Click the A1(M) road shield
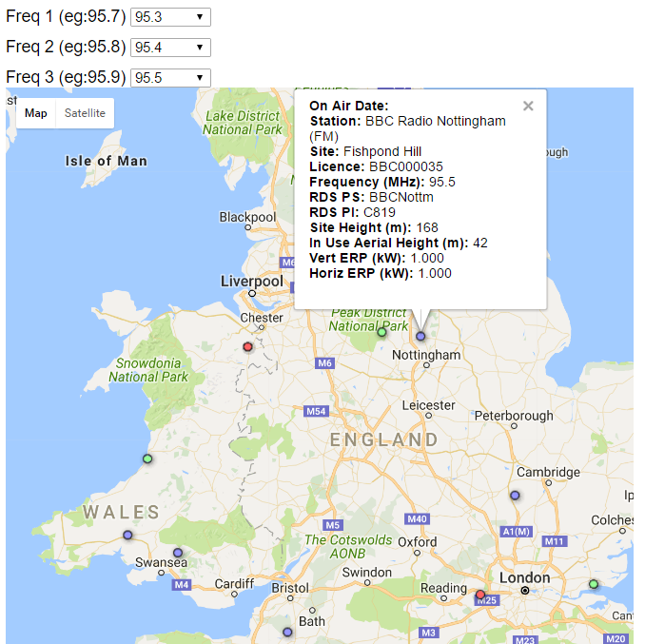645x644 pixels. point(517,532)
